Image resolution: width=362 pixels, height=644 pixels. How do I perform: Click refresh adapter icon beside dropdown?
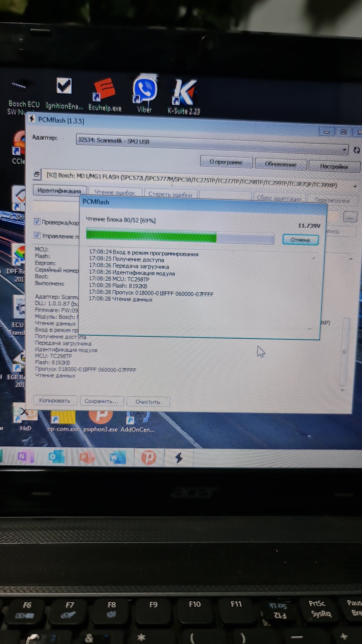(356, 150)
